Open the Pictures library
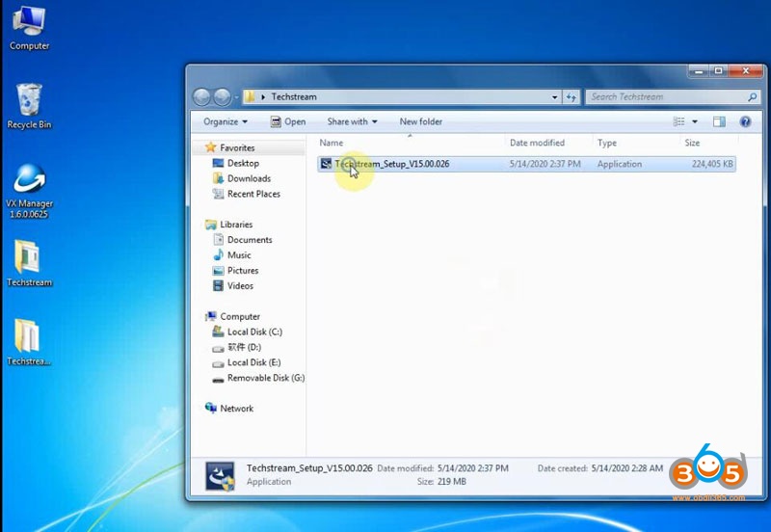 (243, 271)
